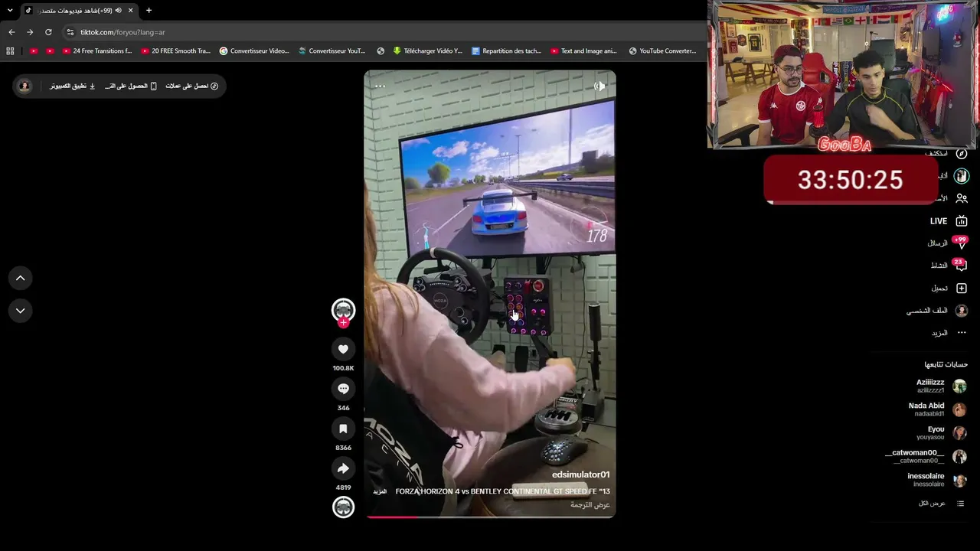This screenshot has width=980, height=551.
Task: Open the second YouTube icon bookmark
Action: [x=50, y=51]
